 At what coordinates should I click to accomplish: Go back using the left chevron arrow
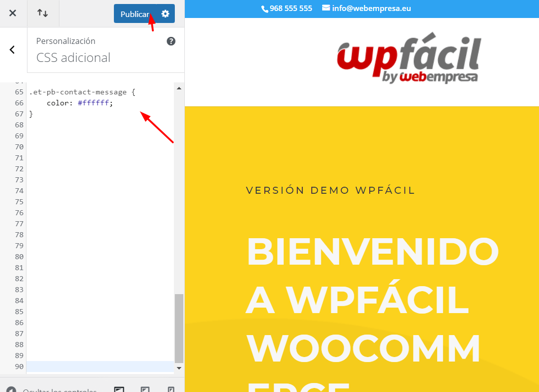(12, 50)
